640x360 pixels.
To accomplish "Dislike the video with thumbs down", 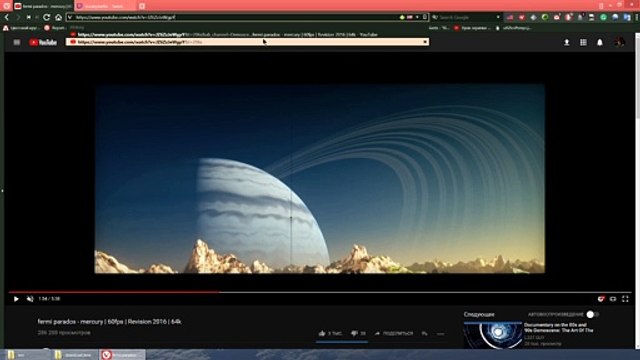I will pos(354,333).
